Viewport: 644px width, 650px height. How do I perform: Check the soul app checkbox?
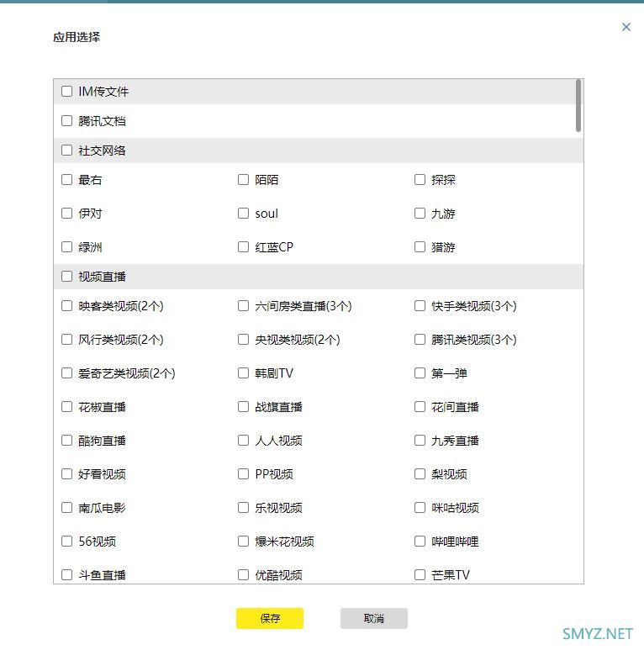pyautogui.click(x=243, y=213)
